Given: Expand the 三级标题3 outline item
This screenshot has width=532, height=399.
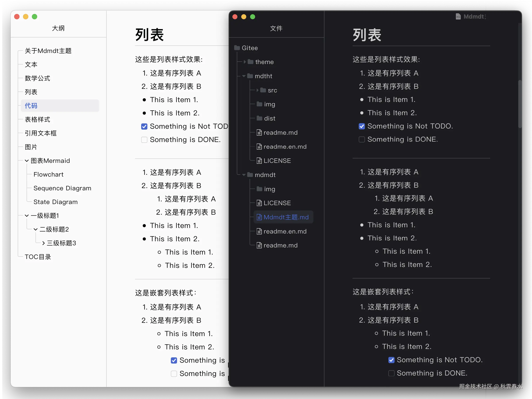Looking at the screenshot, I should point(43,243).
